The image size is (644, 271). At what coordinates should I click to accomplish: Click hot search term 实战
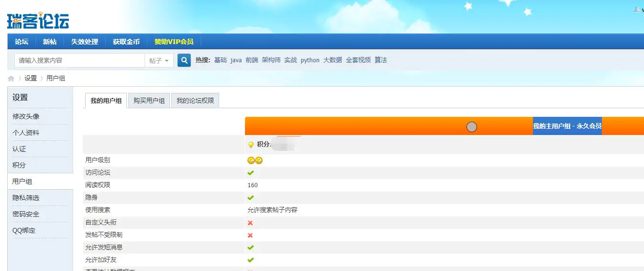(290, 60)
